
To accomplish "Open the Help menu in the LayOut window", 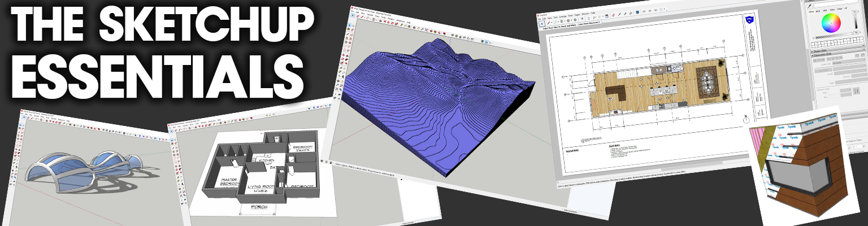I will [x=593, y=13].
